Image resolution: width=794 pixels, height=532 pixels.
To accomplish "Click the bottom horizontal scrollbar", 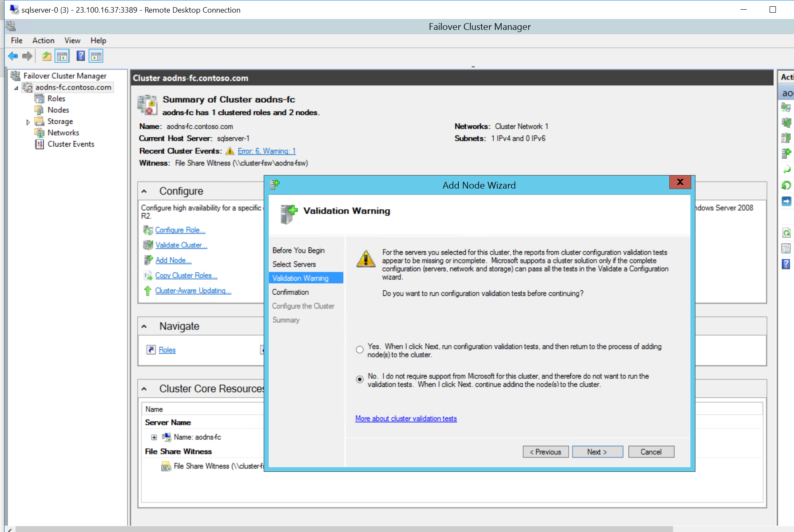I will pos(337,529).
